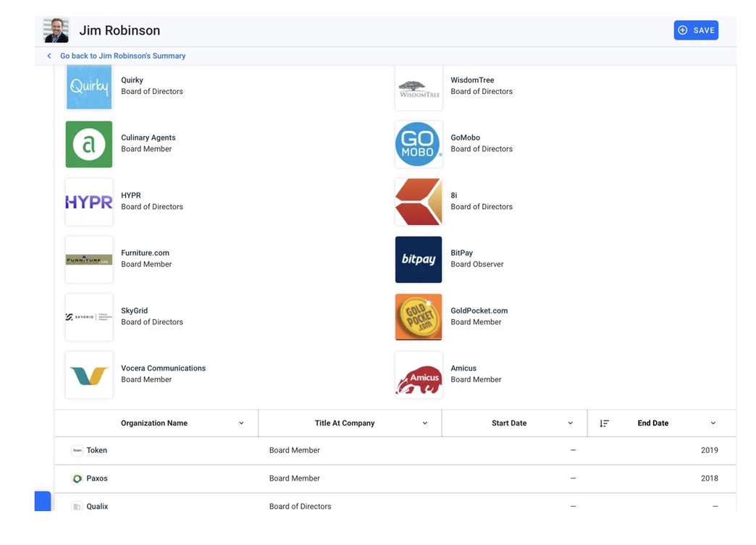756x545 pixels.
Task: Expand the End Date column dropdown arrow
Action: click(713, 423)
